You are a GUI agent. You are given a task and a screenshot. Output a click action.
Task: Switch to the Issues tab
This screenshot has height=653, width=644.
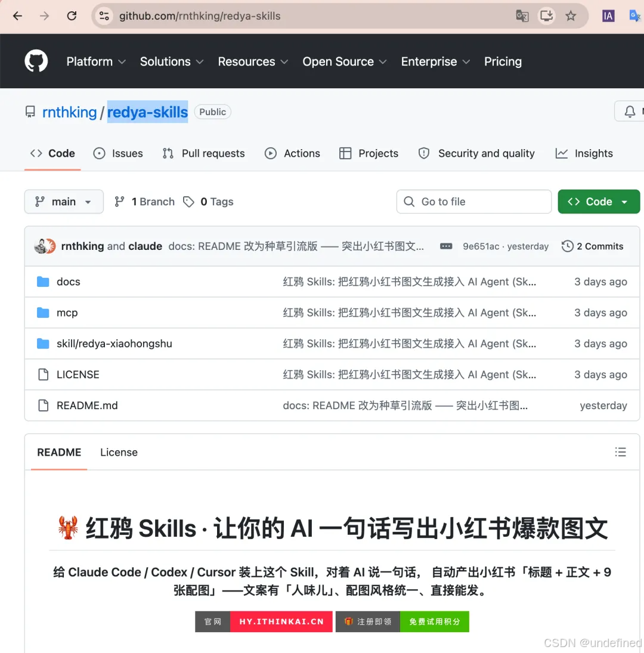click(118, 153)
